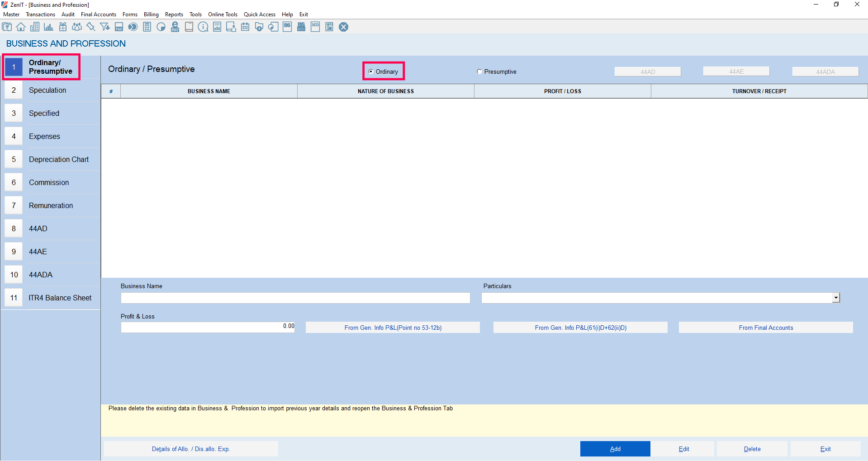Click the Delete button

coord(752,449)
